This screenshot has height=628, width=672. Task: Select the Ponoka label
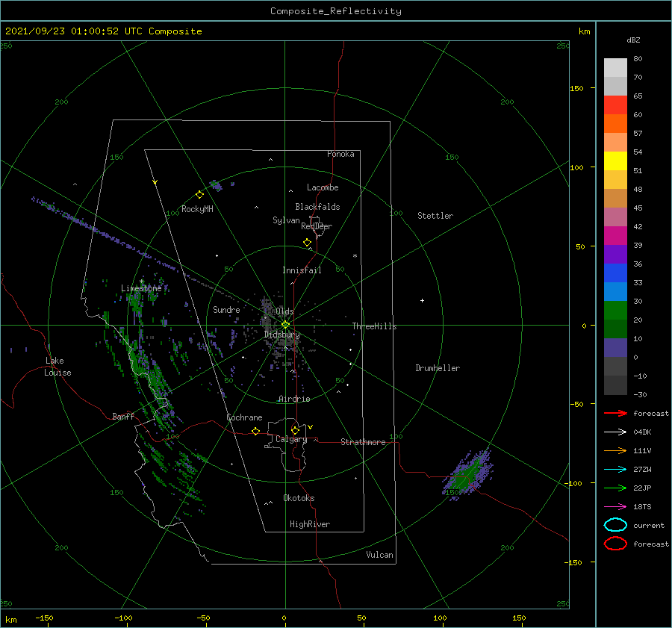pyautogui.click(x=340, y=154)
